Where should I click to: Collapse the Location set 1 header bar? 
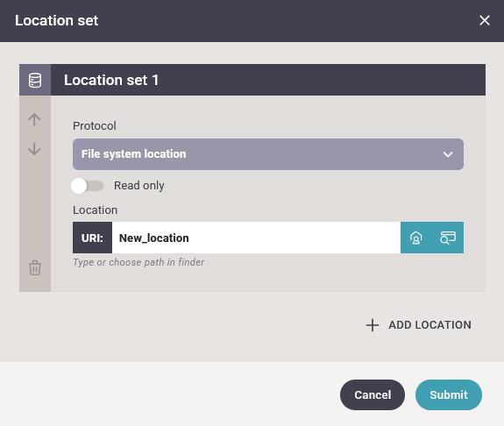click(268, 80)
